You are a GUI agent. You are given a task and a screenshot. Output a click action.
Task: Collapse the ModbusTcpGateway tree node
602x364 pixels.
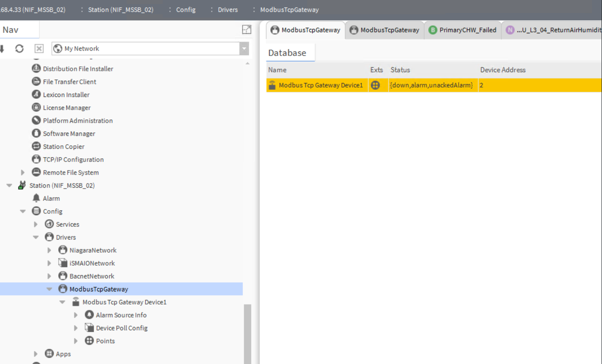coord(49,289)
